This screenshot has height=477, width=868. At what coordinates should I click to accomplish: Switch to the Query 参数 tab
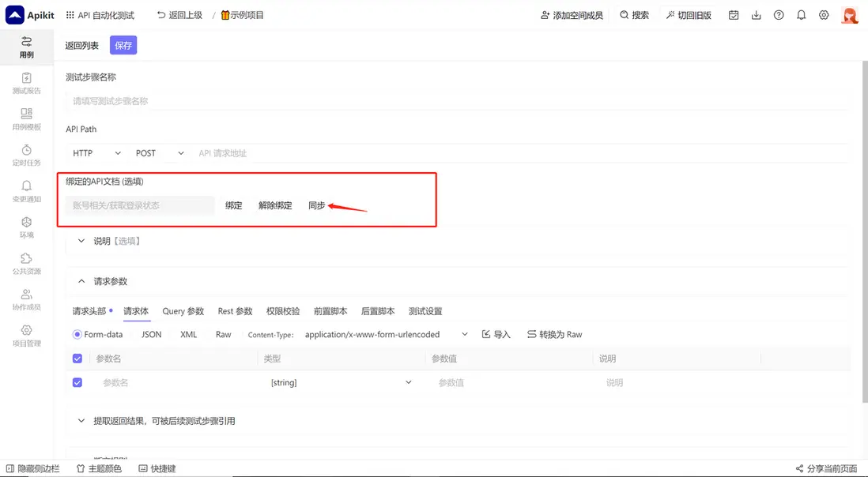tap(183, 311)
